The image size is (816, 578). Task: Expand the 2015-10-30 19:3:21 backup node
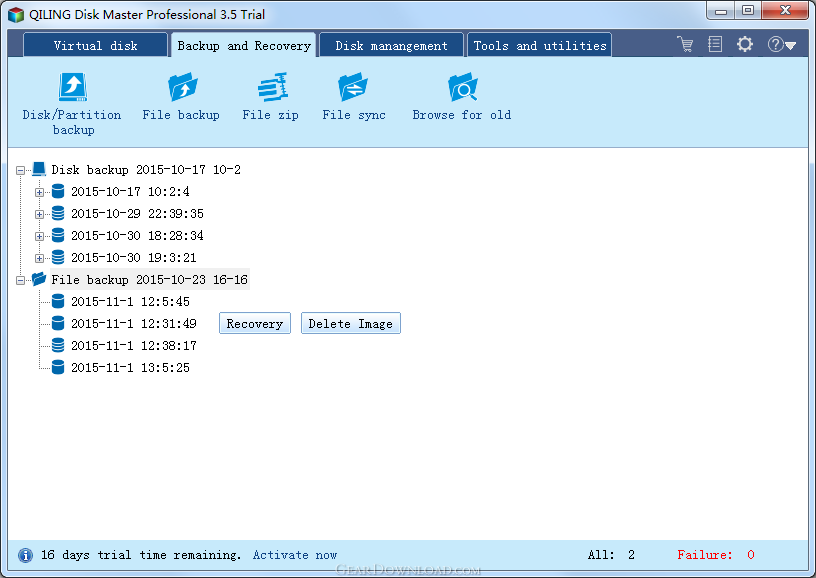pyautogui.click(x=39, y=258)
